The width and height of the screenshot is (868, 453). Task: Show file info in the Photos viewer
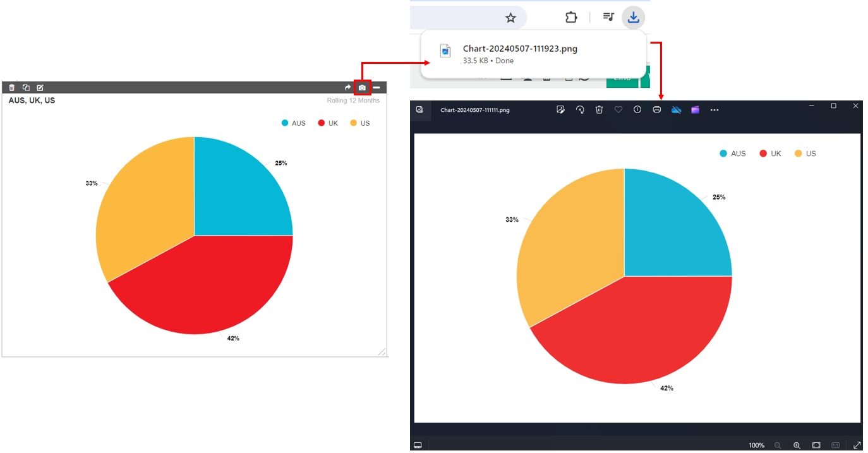coord(637,110)
